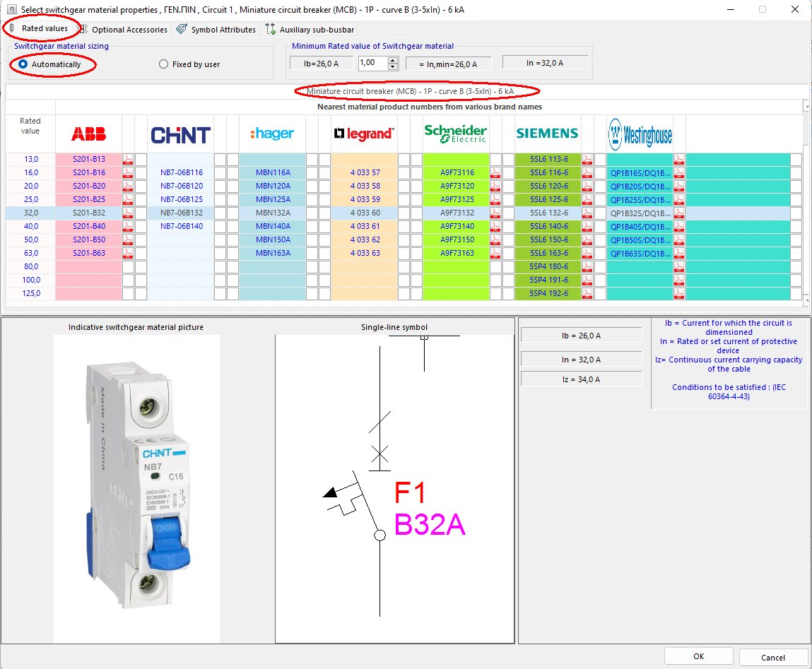The height and width of the screenshot is (669, 812).
Task: Open PDF datasheet for ABB S201-B32
Action: [127, 212]
